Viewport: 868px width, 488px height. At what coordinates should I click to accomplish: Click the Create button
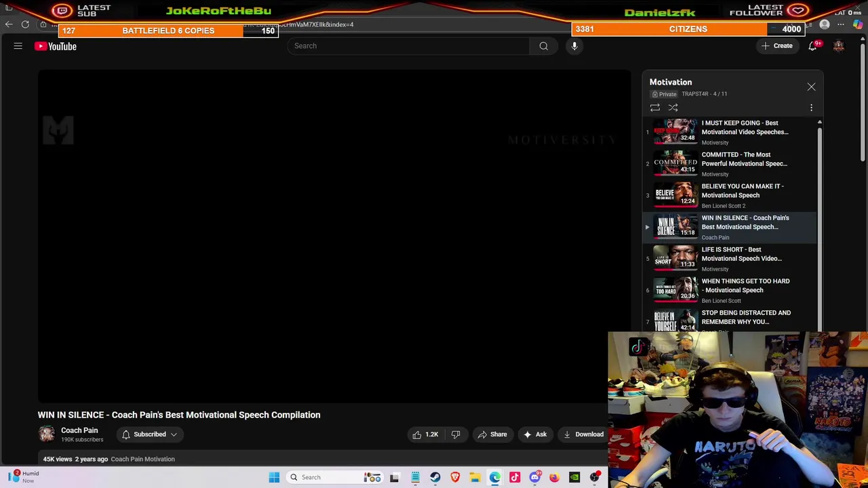[x=776, y=46]
